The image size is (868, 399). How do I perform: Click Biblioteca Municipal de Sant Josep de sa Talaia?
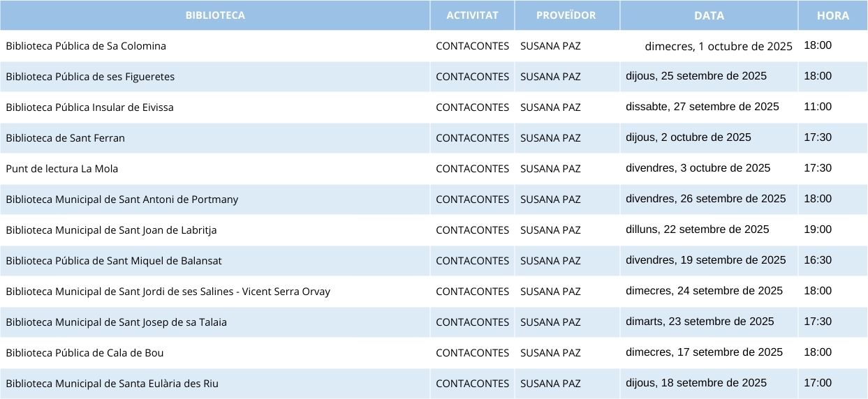(116, 322)
